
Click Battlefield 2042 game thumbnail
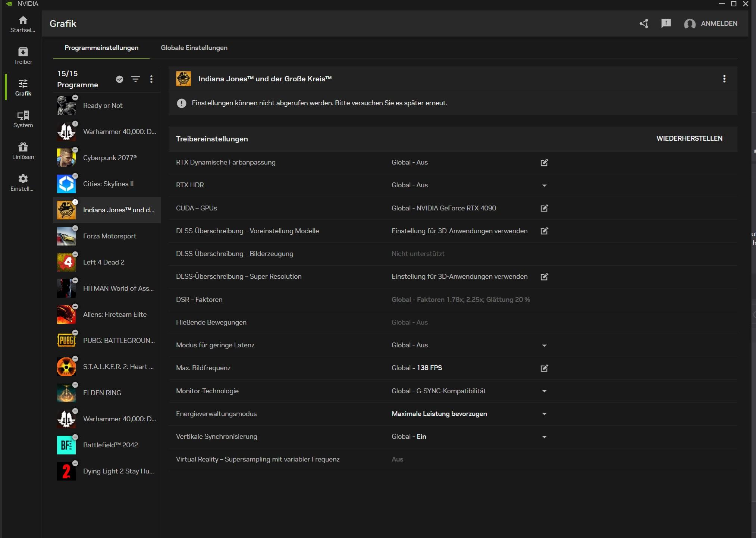[66, 445]
